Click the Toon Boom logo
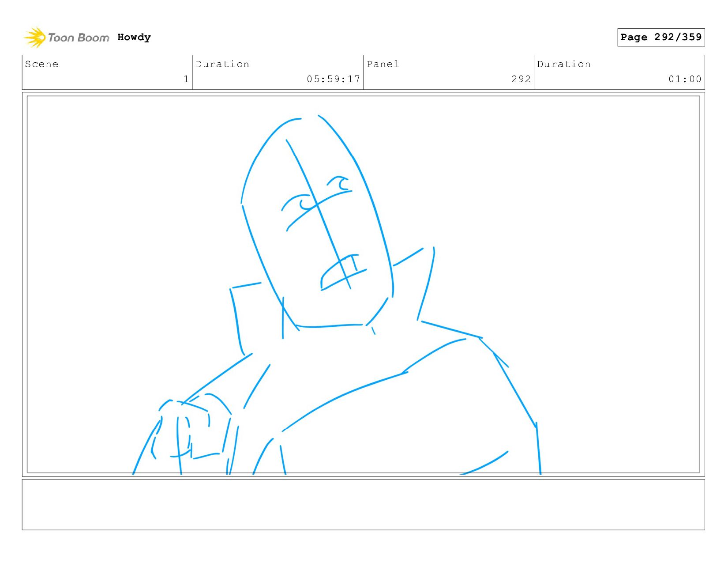This screenshot has height=563, width=728. pos(66,38)
